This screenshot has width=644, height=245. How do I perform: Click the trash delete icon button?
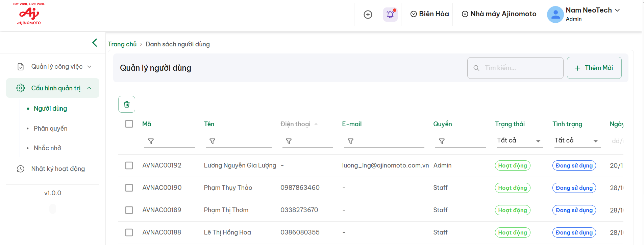(x=127, y=104)
